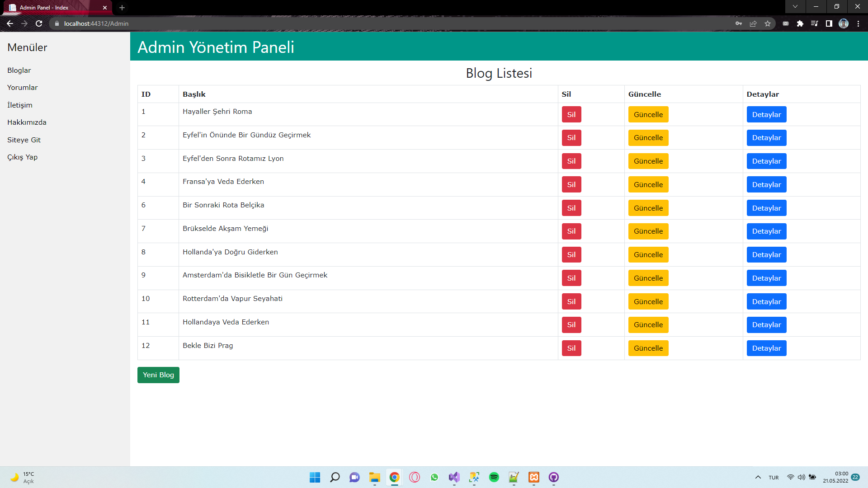Open Windows Start menu
The image size is (868, 488).
click(x=315, y=477)
